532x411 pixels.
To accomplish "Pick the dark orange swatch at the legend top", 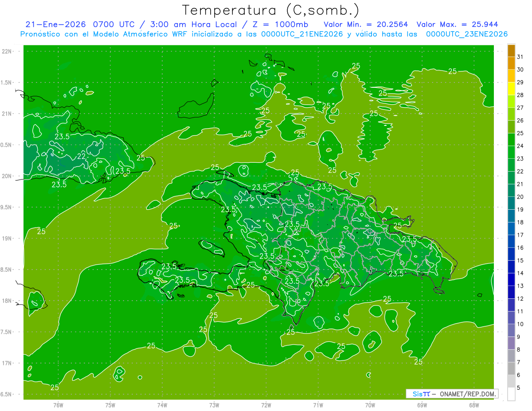I will coord(511,51).
